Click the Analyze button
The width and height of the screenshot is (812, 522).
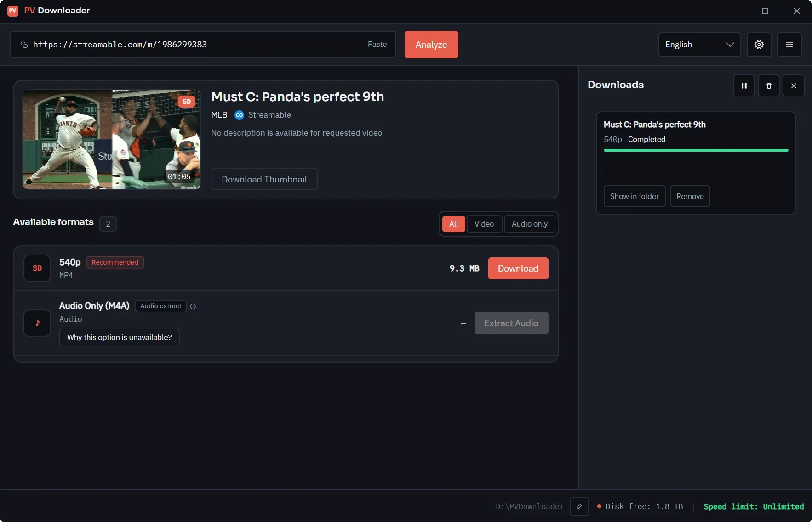point(431,45)
